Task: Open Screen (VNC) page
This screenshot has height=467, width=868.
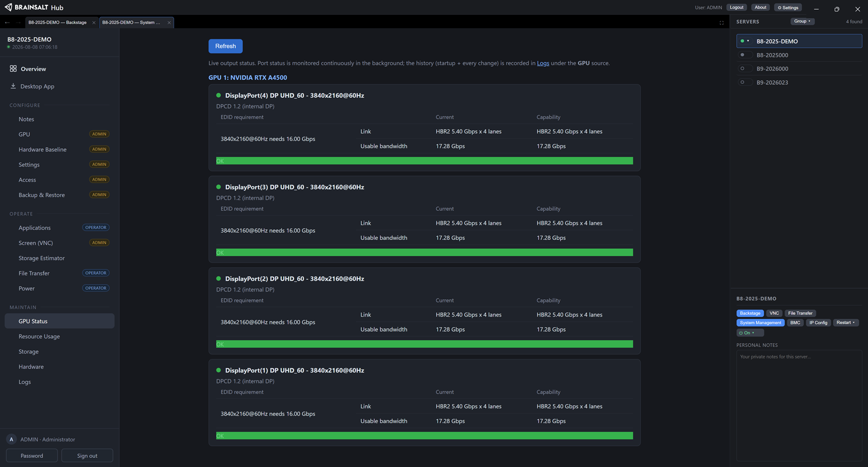Action: pyautogui.click(x=60, y=243)
